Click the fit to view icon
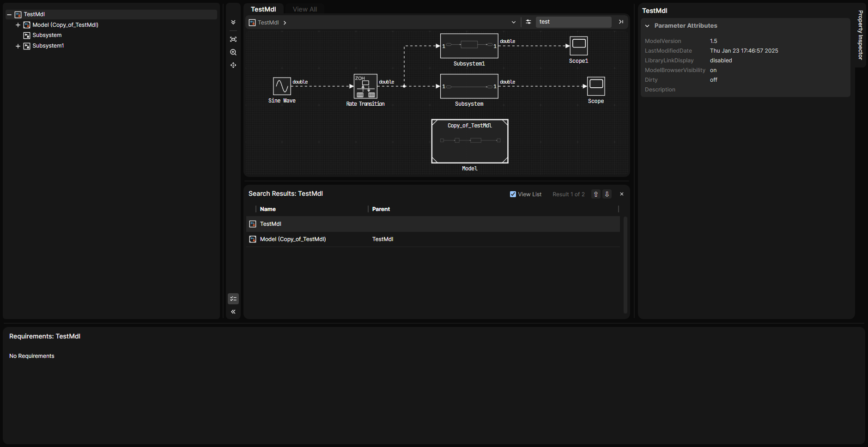This screenshot has width=868, height=447. coord(233,39)
